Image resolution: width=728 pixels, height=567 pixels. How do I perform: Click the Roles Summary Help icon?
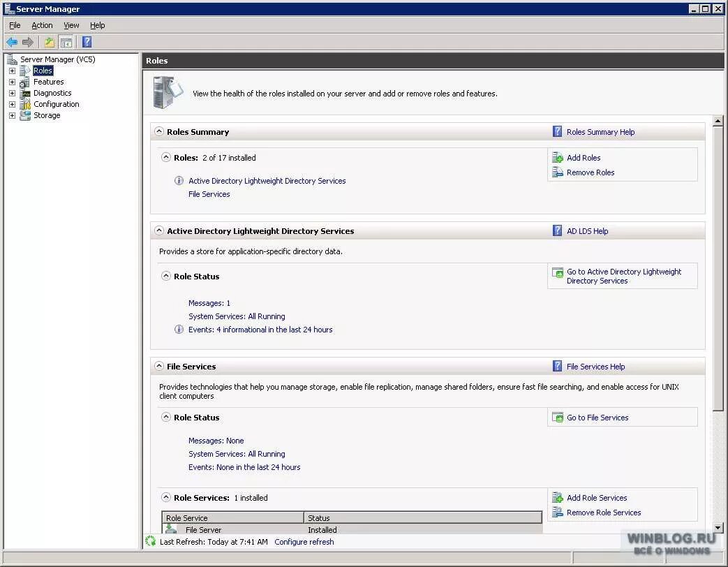[x=557, y=132]
